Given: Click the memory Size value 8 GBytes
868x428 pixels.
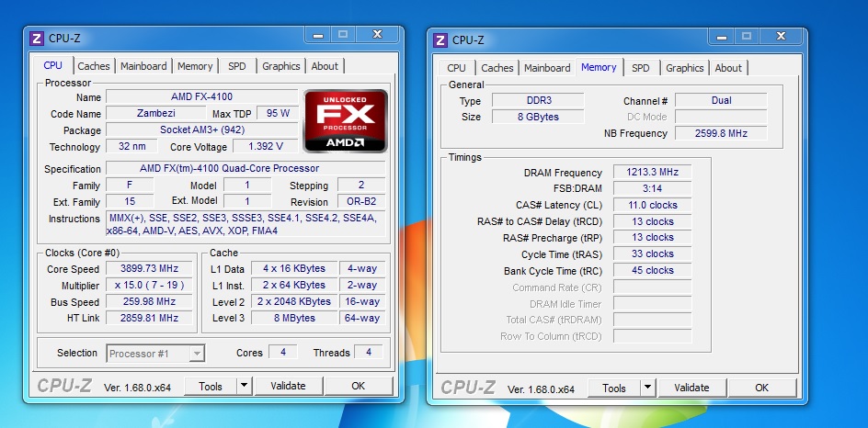Looking at the screenshot, I should pos(538,117).
